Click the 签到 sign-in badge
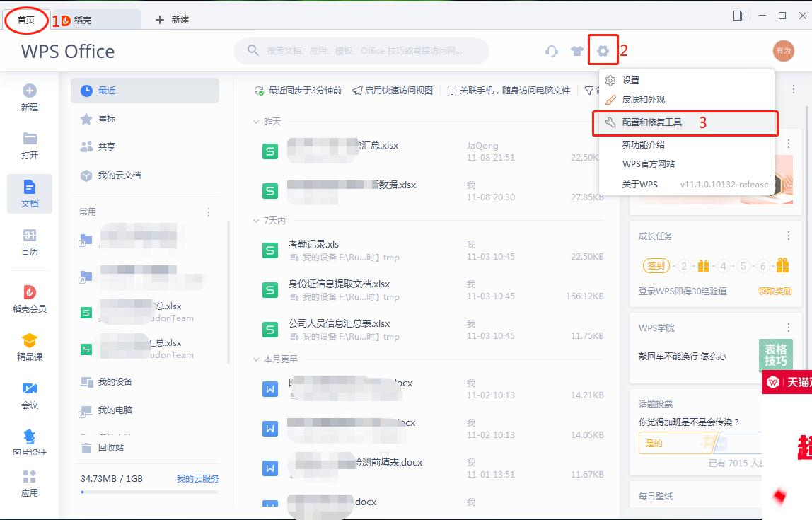 pos(656,266)
